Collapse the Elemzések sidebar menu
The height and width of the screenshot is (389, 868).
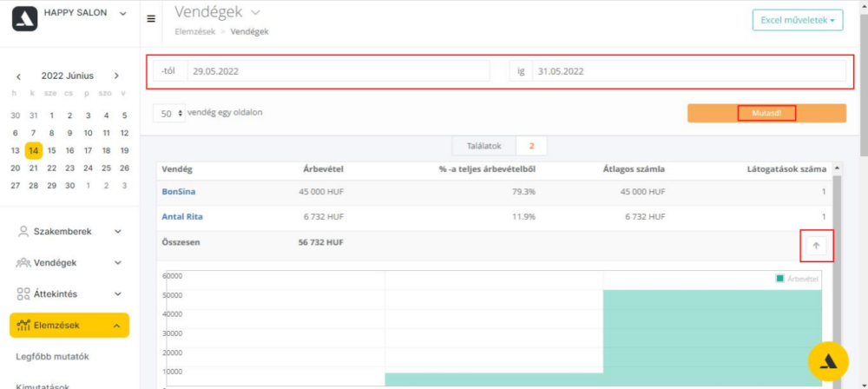click(69, 326)
